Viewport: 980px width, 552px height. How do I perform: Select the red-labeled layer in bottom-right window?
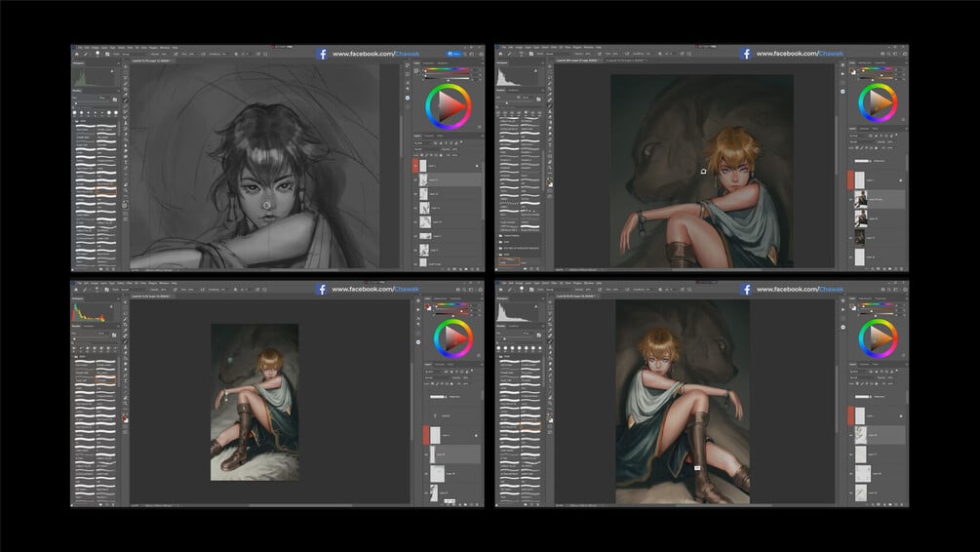(877, 415)
